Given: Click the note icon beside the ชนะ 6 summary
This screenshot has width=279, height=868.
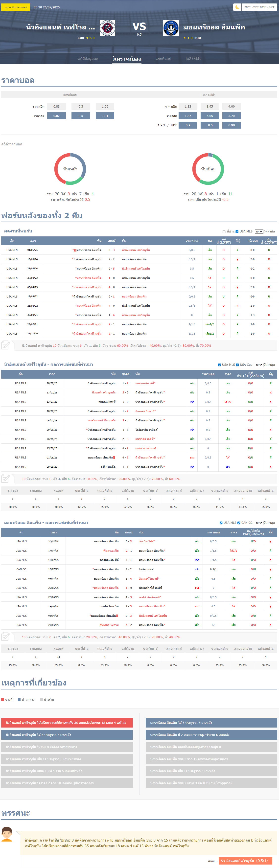Looking at the screenshot, I should click(x=5, y=345).
